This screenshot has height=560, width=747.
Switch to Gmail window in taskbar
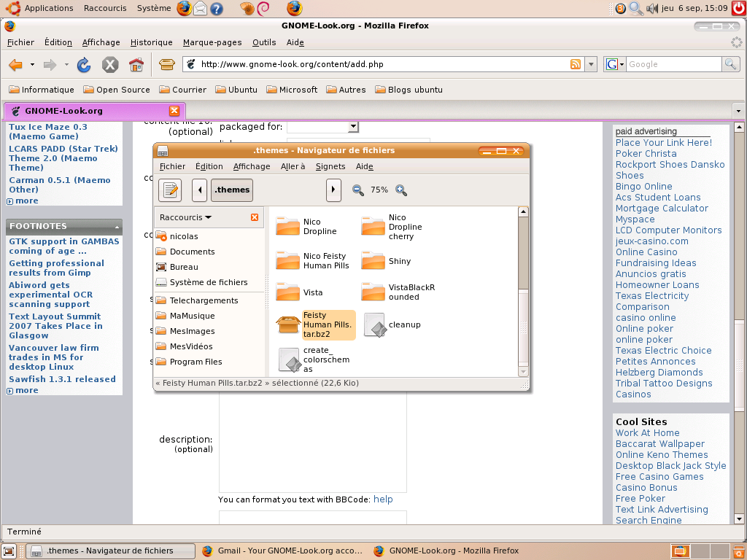point(282,551)
